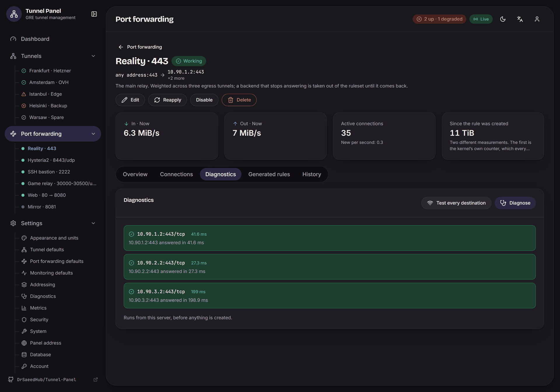Collapse the sidebar panel icon
This screenshot has width=560, height=392.
(94, 14)
